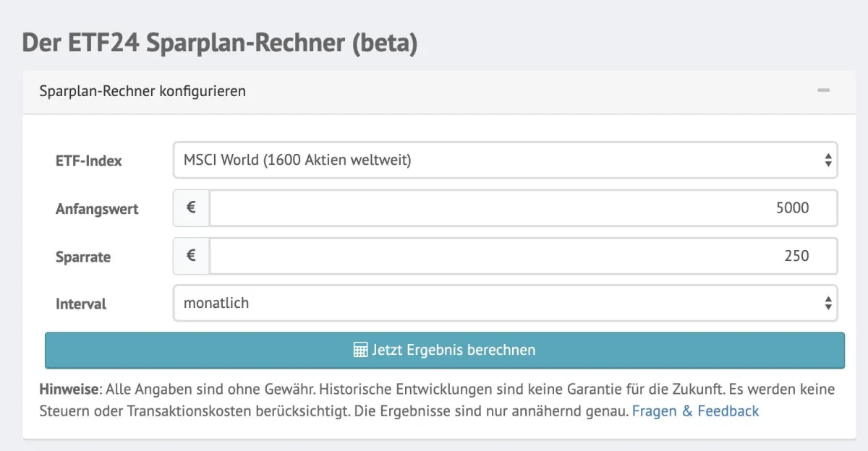Click the arrow icons on the Interval selector
Image resolution: width=868 pixels, height=451 pixels.
click(829, 303)
